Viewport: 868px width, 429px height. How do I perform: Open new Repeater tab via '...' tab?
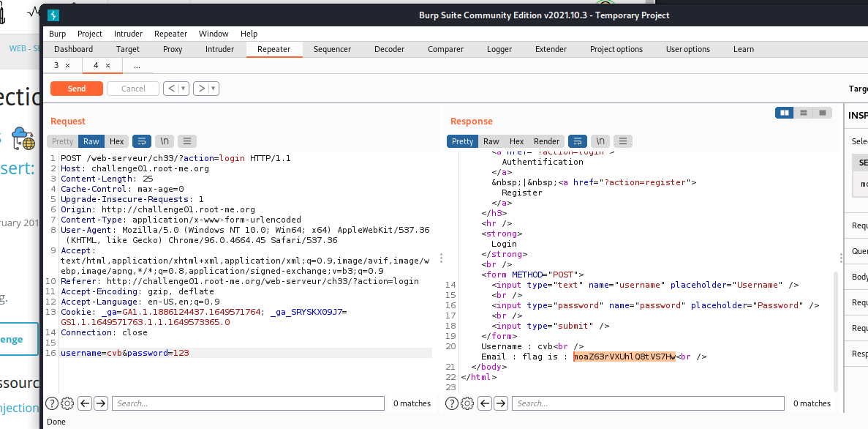click(137, 65)
